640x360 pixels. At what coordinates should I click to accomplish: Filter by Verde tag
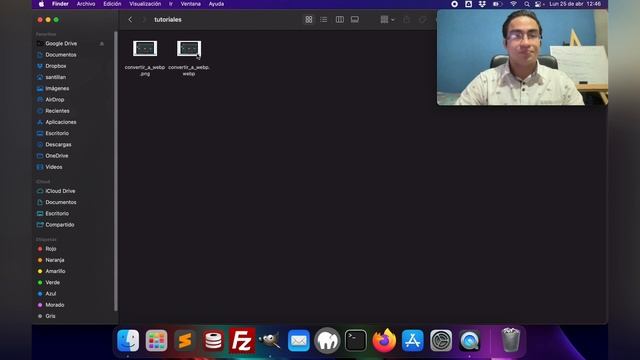click(x=52, y=282)
